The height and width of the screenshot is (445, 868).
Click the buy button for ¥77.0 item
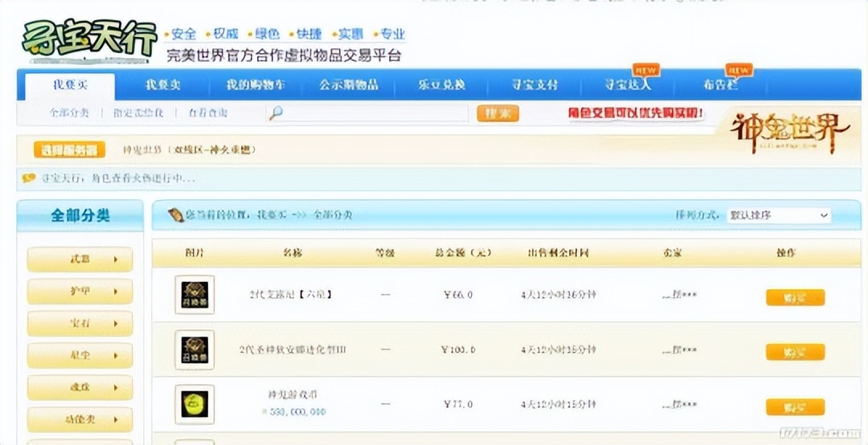click(x=795, y=407)
